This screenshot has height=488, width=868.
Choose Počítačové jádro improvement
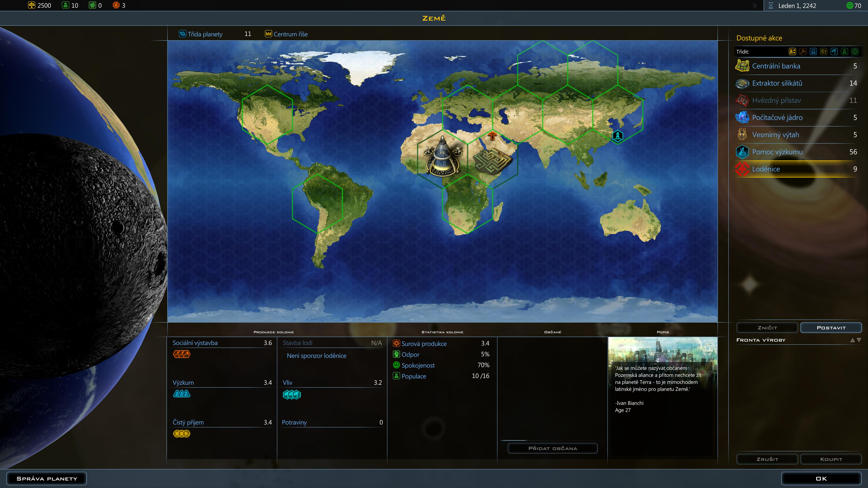coord(777,117)
